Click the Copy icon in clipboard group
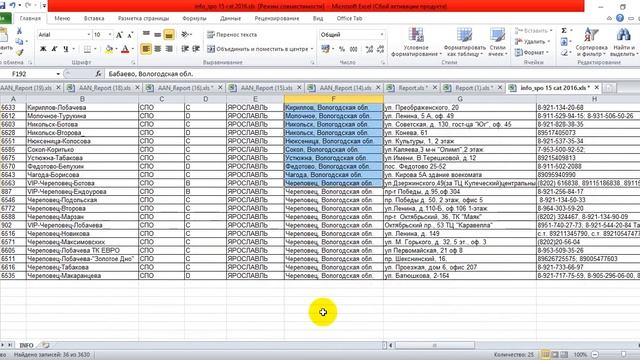The height and width of the screenshot is (360, 640). (x=19, y=42)
